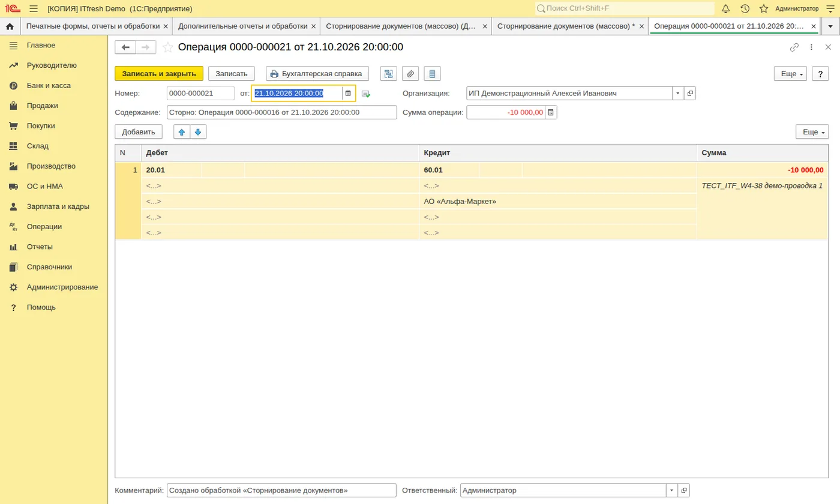Open attached files paperclip icon
Viewport: 840px width, 504px height.
[x=410, y=73]
